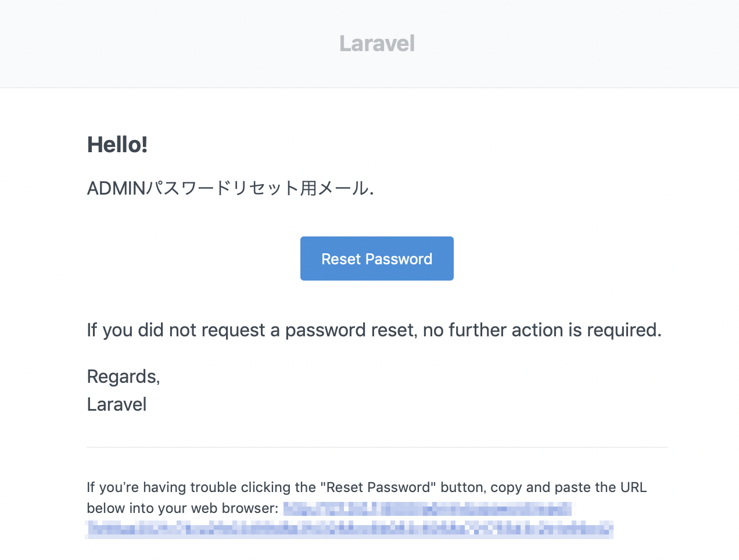Follow the copy-and-paste URL in the footer
The image size is (739, 560).
tap(427, 509)
